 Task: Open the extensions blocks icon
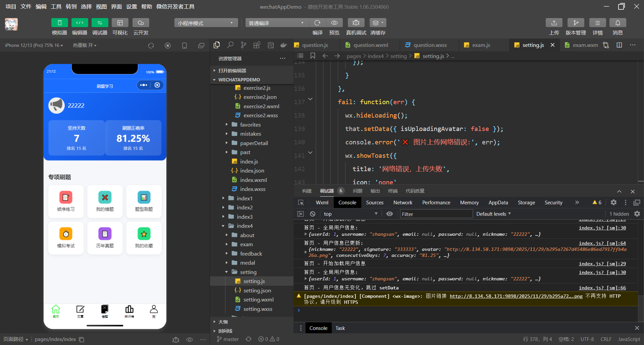tap(257, 45)
